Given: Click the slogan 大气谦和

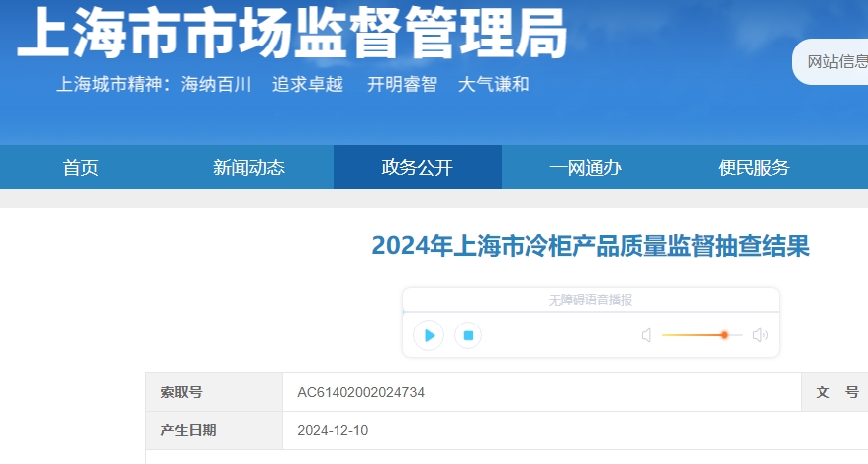Looking at the screenshot, I should pos(494,85).
